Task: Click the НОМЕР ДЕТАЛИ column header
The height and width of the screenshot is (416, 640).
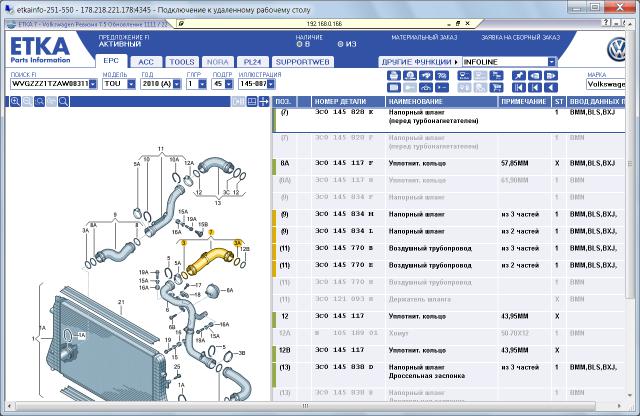Action: point(348,102)
